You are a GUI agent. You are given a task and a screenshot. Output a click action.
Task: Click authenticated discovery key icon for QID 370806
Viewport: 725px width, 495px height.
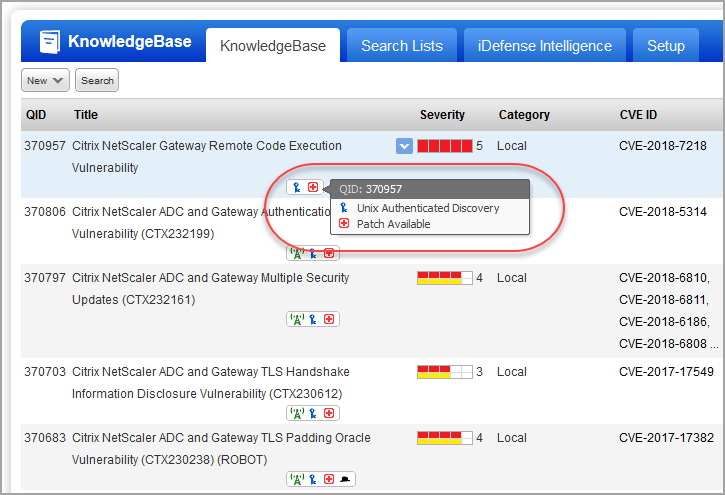click(x=313, y=253)
